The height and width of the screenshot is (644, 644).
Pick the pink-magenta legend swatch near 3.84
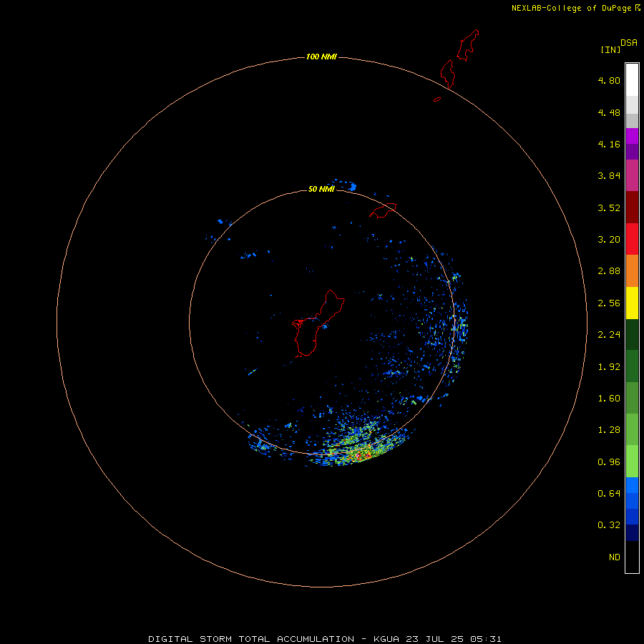tap(632, 175)
